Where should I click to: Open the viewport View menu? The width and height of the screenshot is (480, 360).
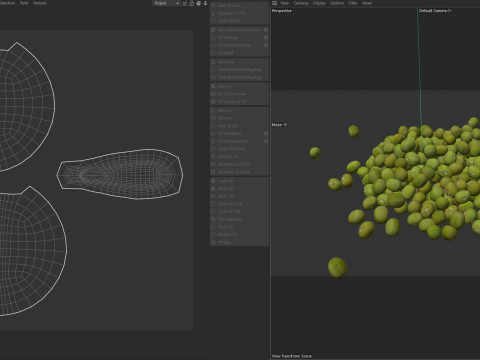[284, 3]
